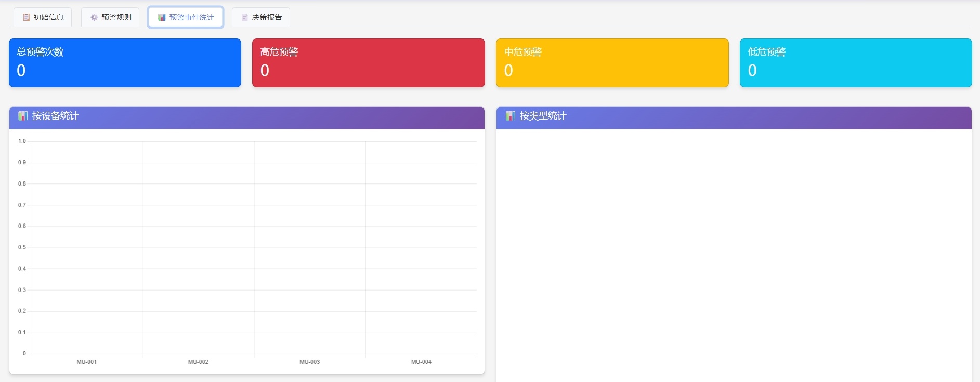Viewport: 980px width, 382px height.
Task: Click the cyan 低危预警 card
Action: click(x=855, y=63)
